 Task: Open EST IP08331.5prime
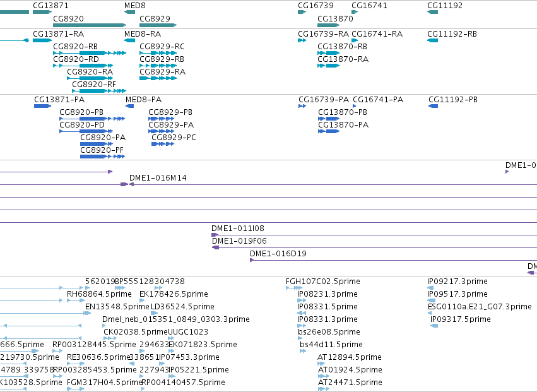(x=328, y=307)
